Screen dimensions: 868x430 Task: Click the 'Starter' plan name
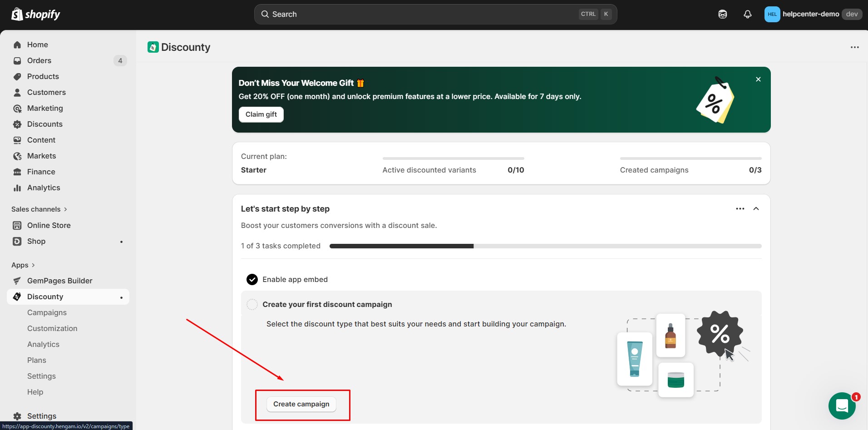pyautogui.click(x=254, y=170)
